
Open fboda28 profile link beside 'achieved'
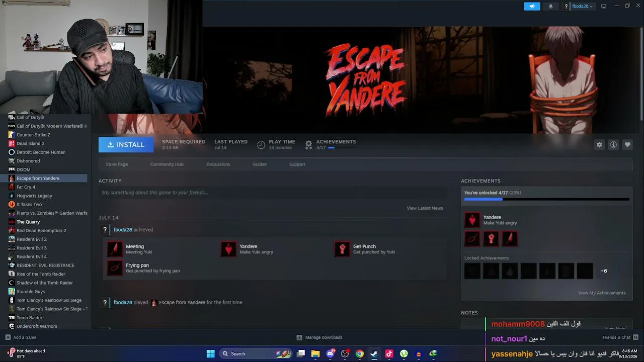pyautogui.click(x=123, y=230)
